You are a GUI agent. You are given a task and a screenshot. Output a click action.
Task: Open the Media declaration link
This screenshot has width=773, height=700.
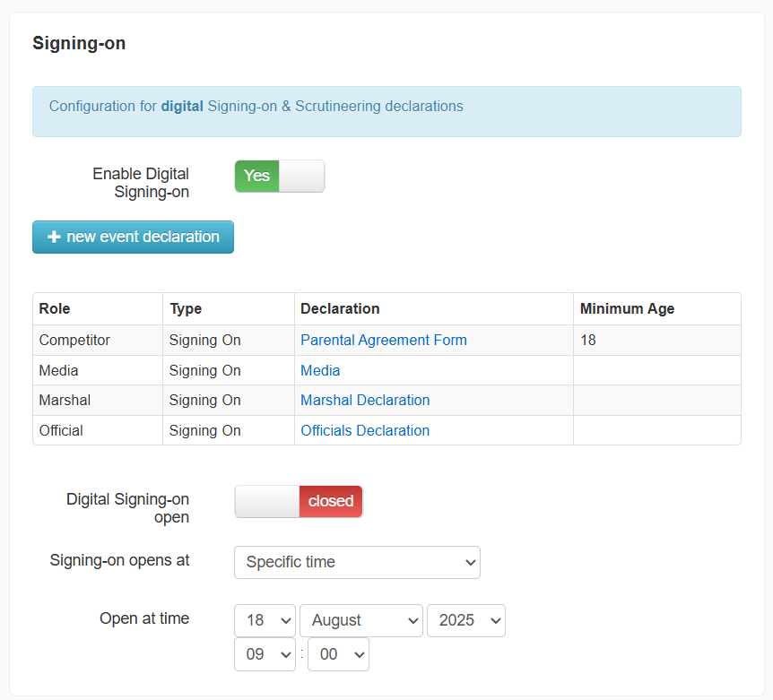[x=320, y=371]
